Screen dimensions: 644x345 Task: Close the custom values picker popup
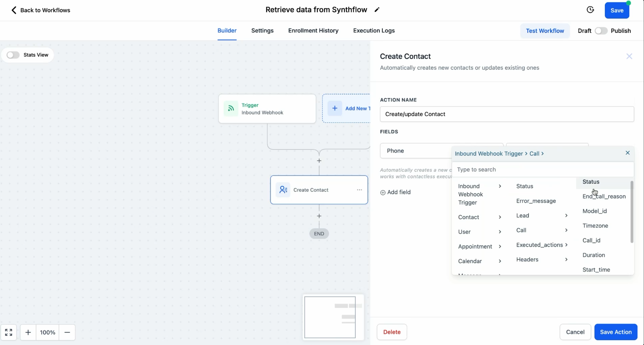(628, 153)
